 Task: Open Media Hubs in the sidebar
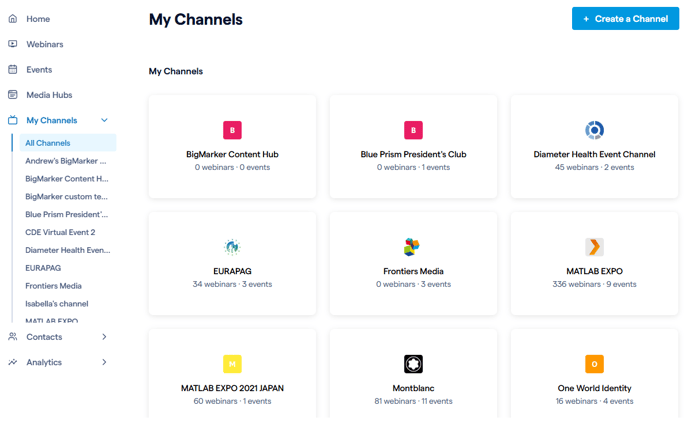(49, 95)
